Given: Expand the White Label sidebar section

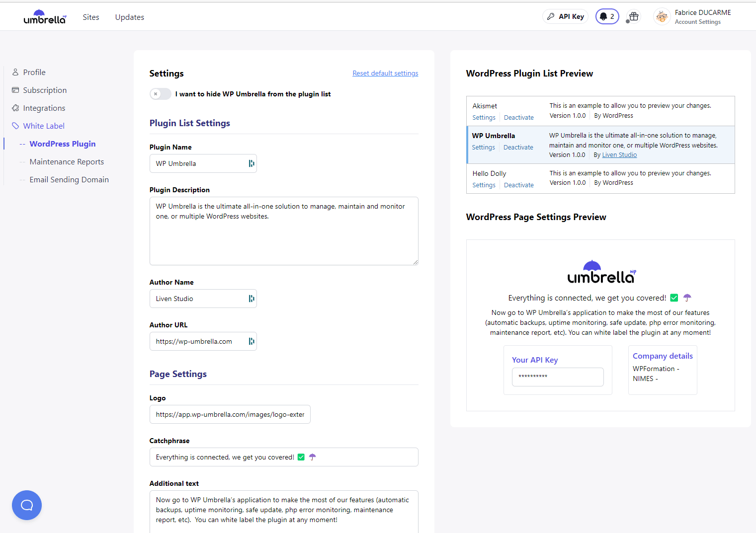Looking at the screenshot, I should (44, 126).
